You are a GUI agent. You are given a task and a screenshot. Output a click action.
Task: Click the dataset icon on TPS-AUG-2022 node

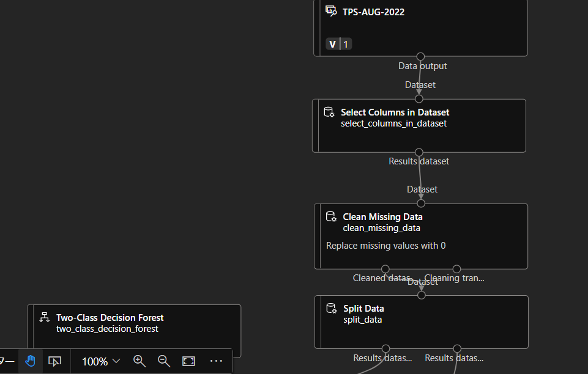pyautogui.click(x=331, y=11)
